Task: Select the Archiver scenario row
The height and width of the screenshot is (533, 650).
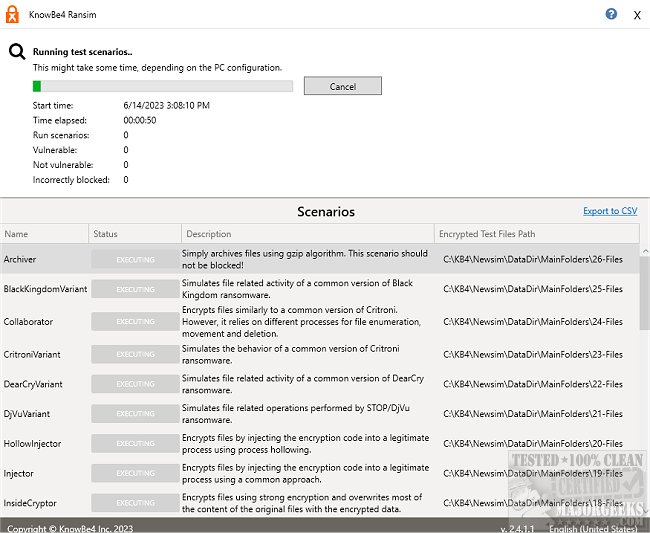Action: point(20,259)
